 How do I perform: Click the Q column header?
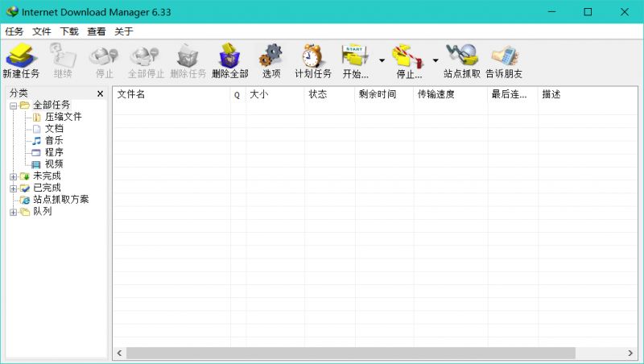237,94
